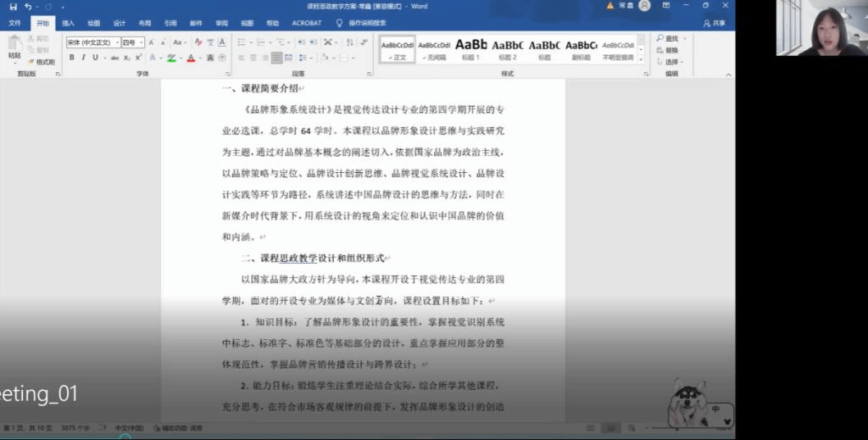Screen dimensions: 868x440
Task: Click the Find (查找) magnifier icon
Action: click(x=661, y=39)
